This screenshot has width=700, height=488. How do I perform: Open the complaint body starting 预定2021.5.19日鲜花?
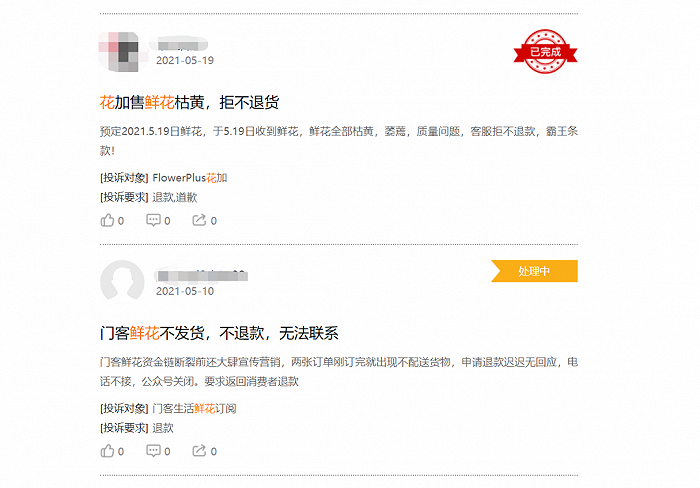pos(339,141)
